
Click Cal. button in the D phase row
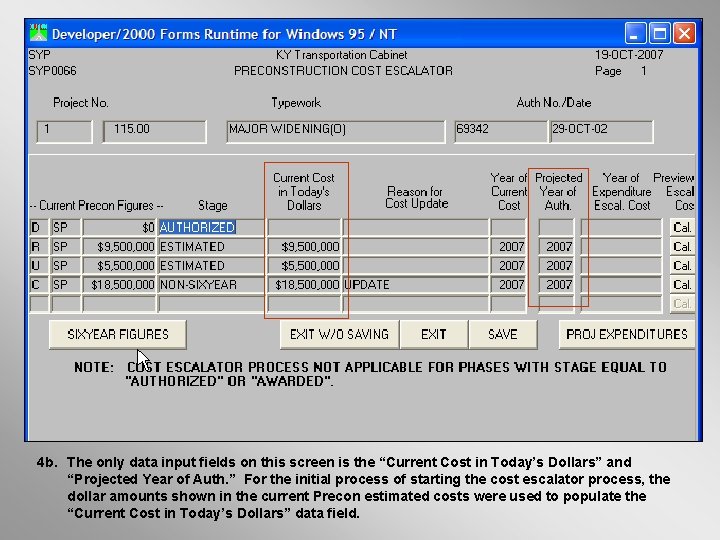[x=682, y=227]
